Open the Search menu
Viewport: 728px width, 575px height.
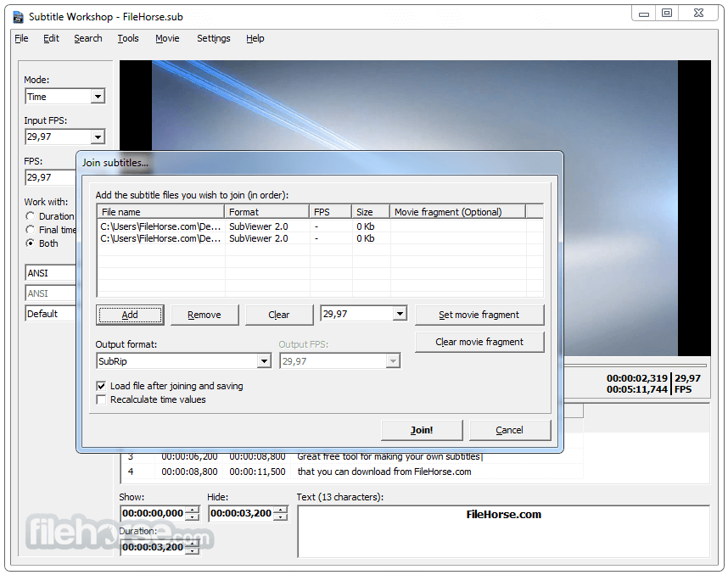87,38
